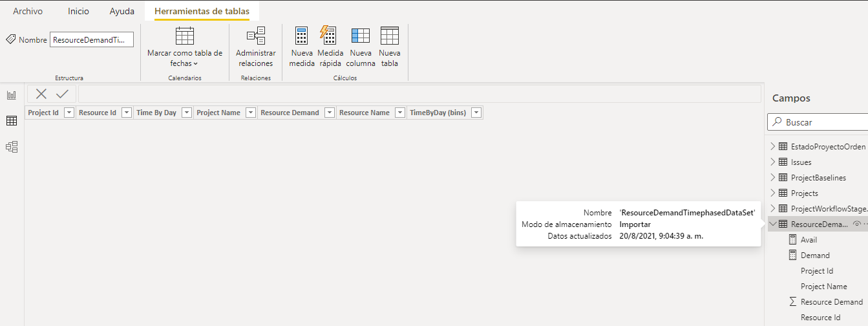Screen dimensions: 868x326
Task: Select Herramientas de tablas tab
Action: 202,11
